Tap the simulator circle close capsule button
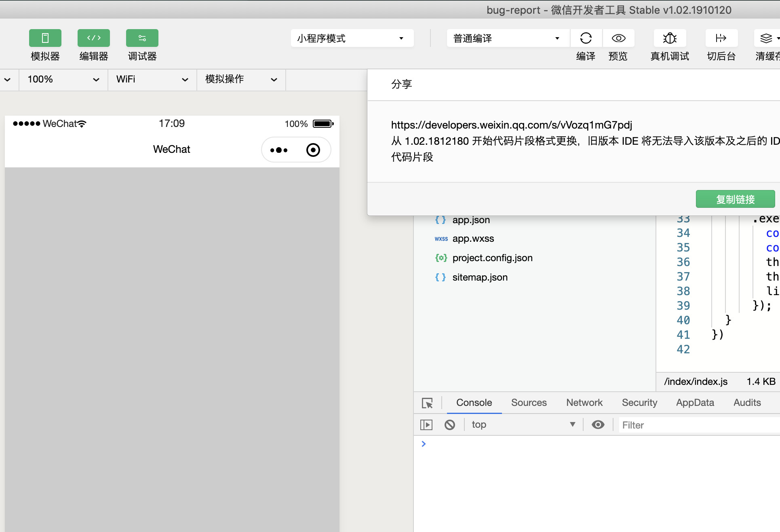This screenshot has width=780, height=532. [313, 150]
